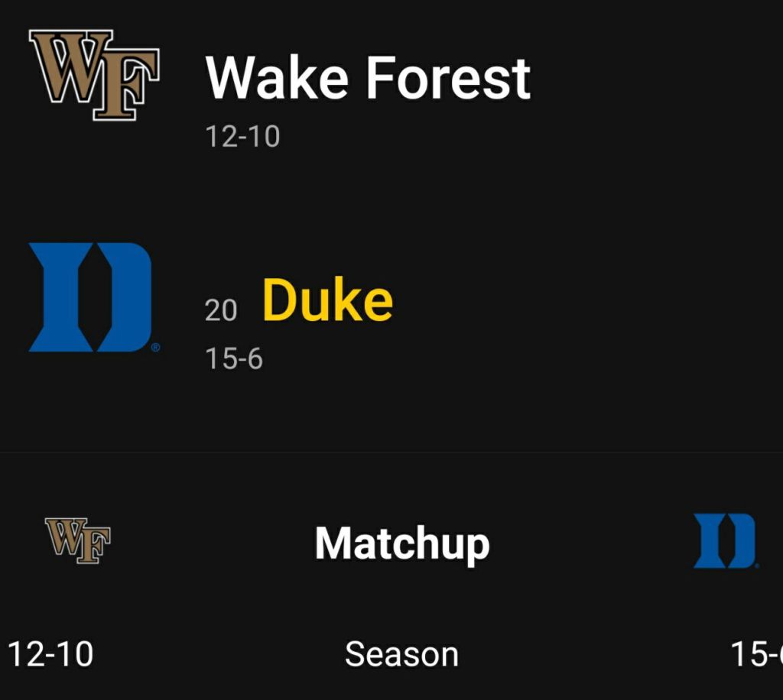
Task: Tap the large Duke logo
Action: click(x=91, y=297)
